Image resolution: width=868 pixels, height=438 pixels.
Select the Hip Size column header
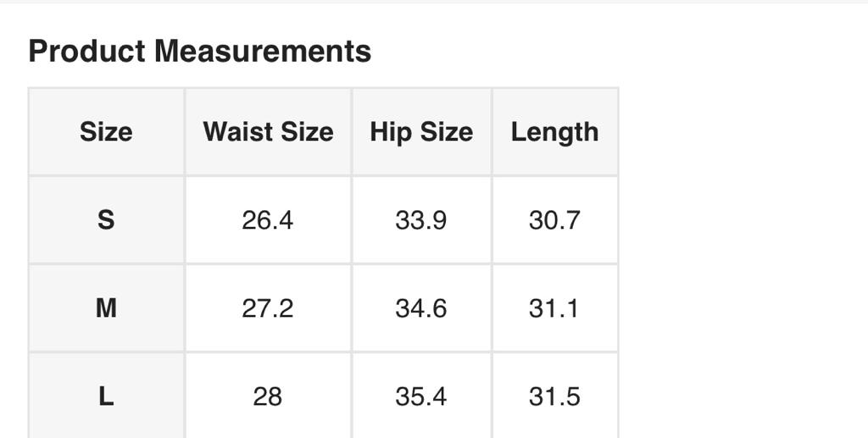click(421, 132)
